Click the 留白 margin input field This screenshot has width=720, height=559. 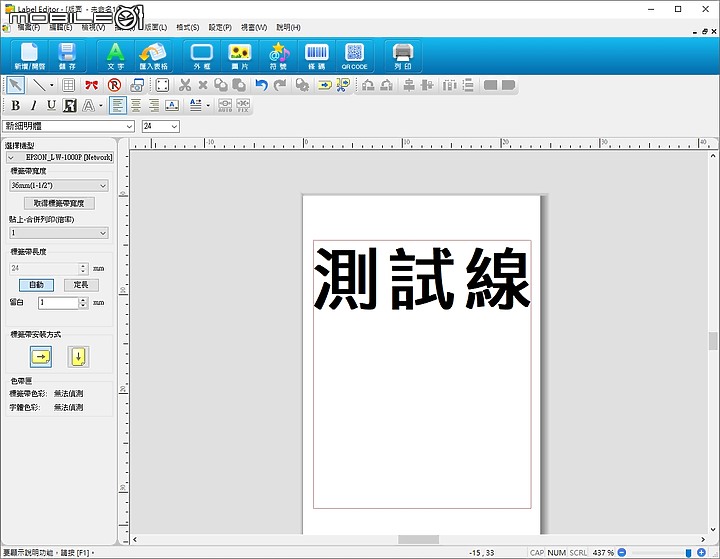[x=58, y=303]
